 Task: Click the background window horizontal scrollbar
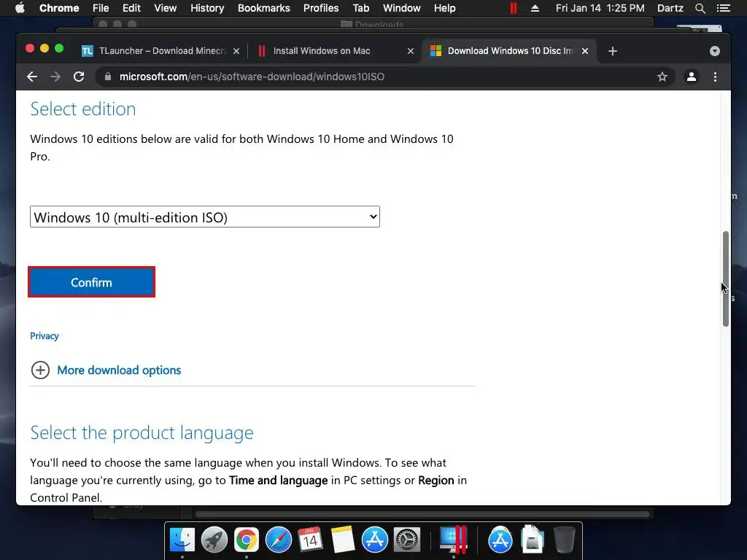(x=422, y=514)
